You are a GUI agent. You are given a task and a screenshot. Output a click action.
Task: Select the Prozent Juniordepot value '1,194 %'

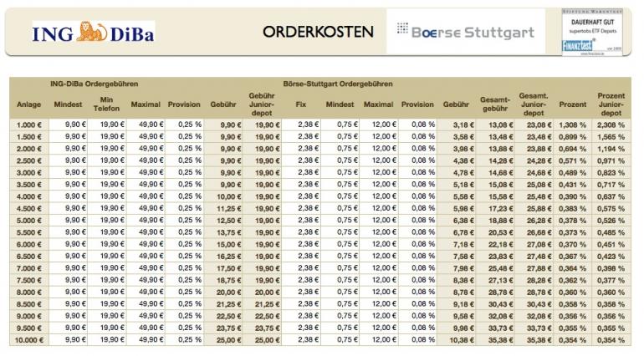tap(611, 149)
